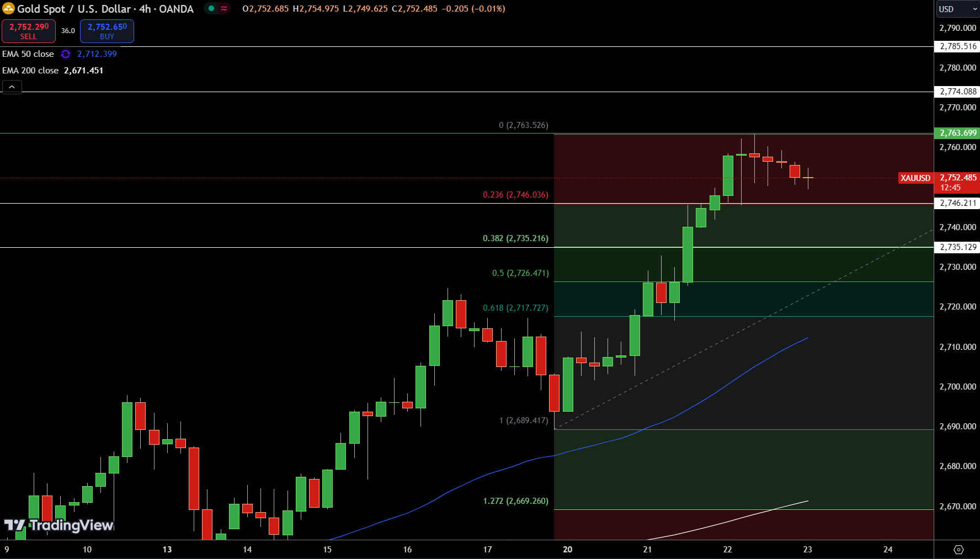
Task: Click the change value −0.205 (−0.01%)
Action: [473, 9]
